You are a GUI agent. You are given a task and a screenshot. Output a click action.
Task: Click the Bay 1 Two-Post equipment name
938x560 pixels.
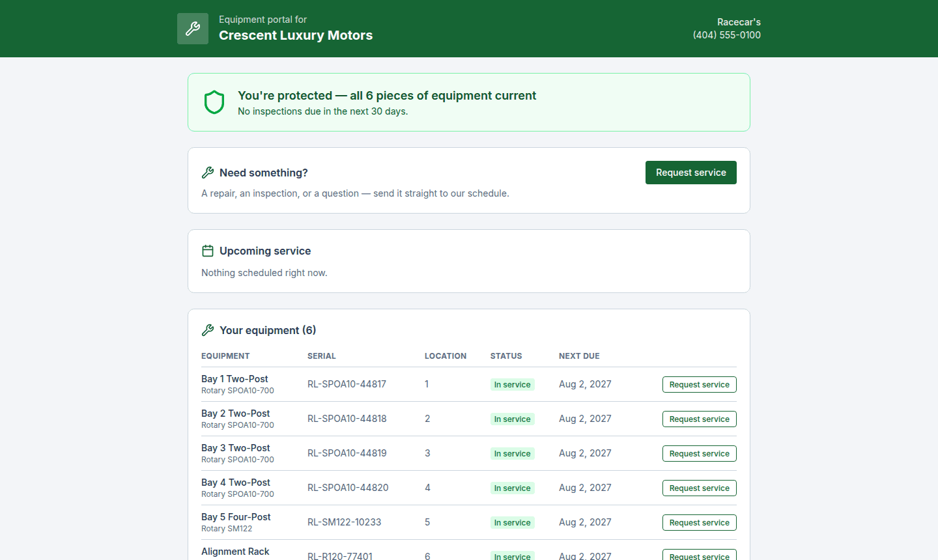point(234,379)
